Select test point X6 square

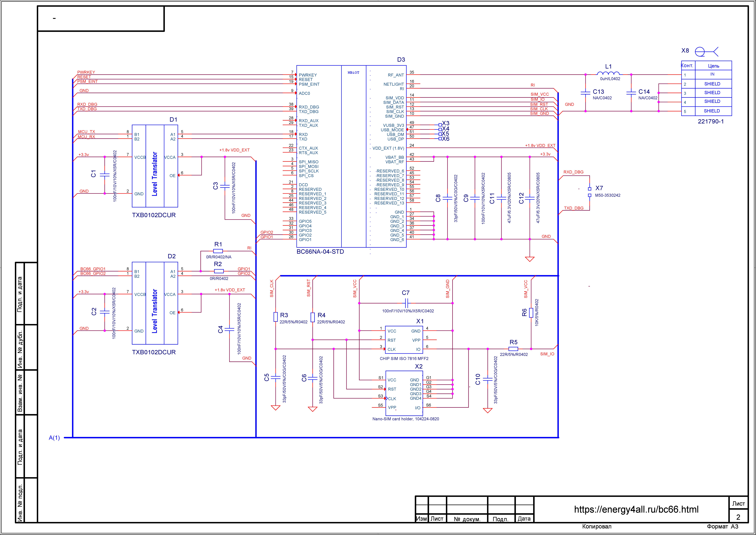click(440, 139)
